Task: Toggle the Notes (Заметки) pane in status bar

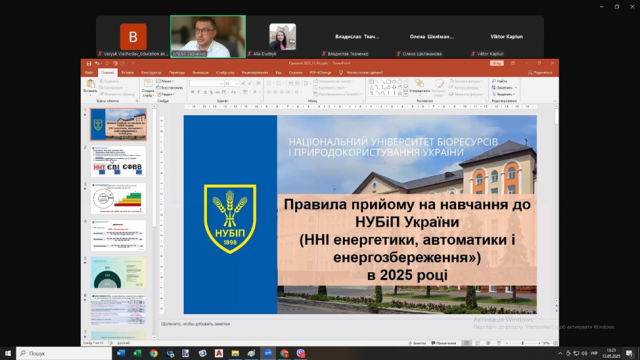Action: (x=417, y=343)
